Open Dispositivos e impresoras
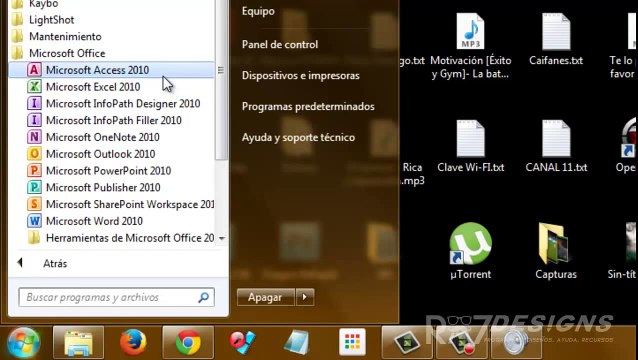638x360 pixels. click(300, 76)
